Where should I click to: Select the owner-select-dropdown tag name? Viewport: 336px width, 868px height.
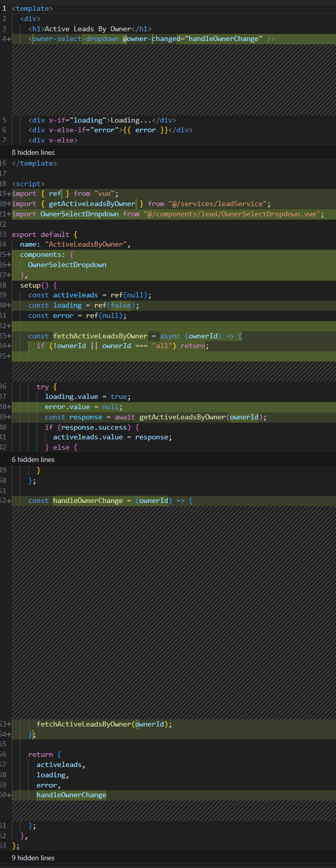(75, 39)
